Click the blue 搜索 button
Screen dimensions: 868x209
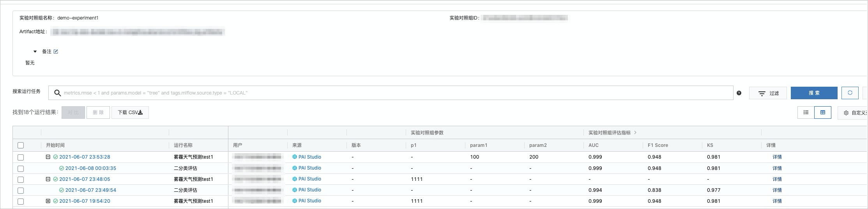click(814, 93)
